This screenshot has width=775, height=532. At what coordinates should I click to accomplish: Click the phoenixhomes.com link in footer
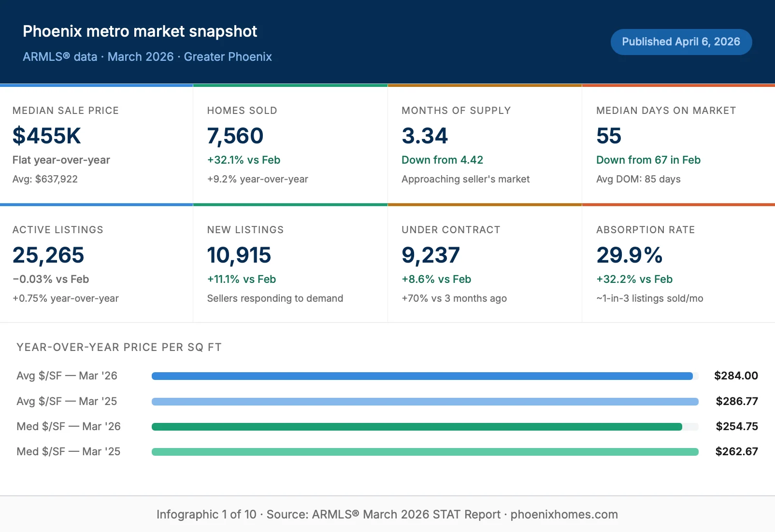coord(564,515)
